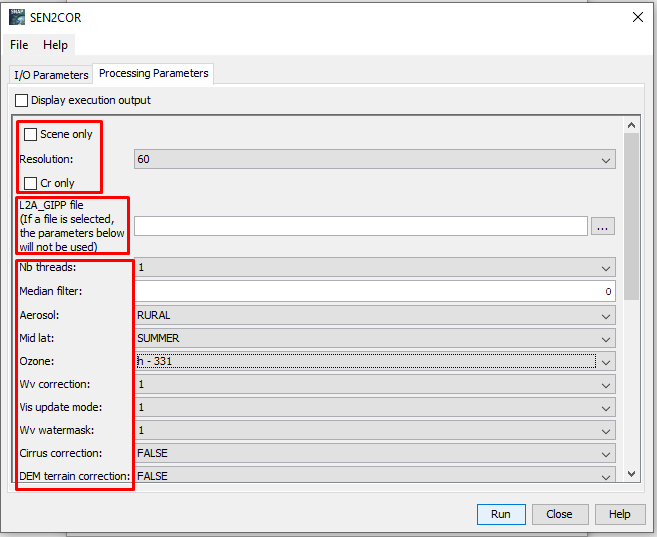Open the Aerosol dropdown set to RURAL
The height and width of the screenshot is (537, 657).
pyautogui.click(x=375, y=315)
